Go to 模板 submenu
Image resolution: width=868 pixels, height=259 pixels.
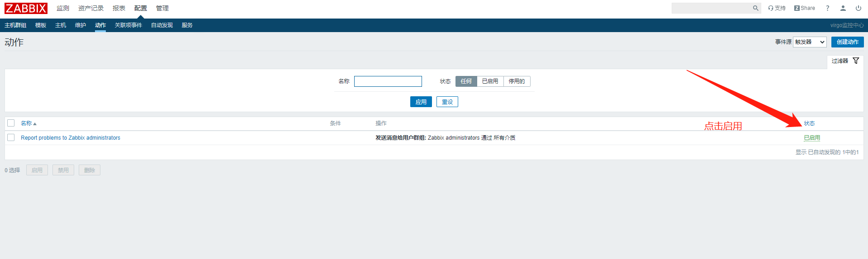tap(41, 25)
